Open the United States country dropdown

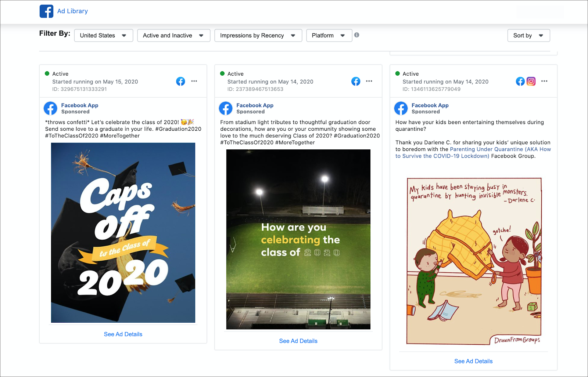104,36
